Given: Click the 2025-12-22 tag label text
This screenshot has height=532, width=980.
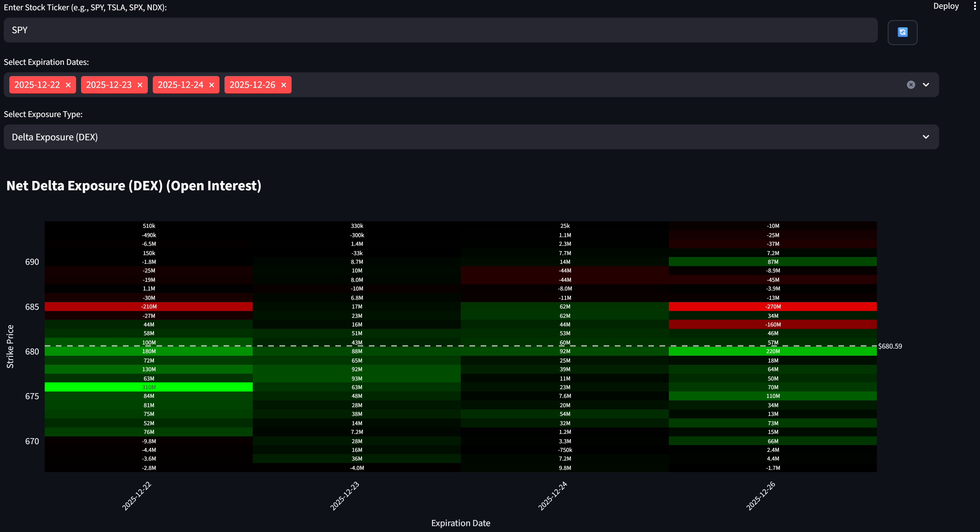Looking at the screenshot, I should [x=37, y=85].
